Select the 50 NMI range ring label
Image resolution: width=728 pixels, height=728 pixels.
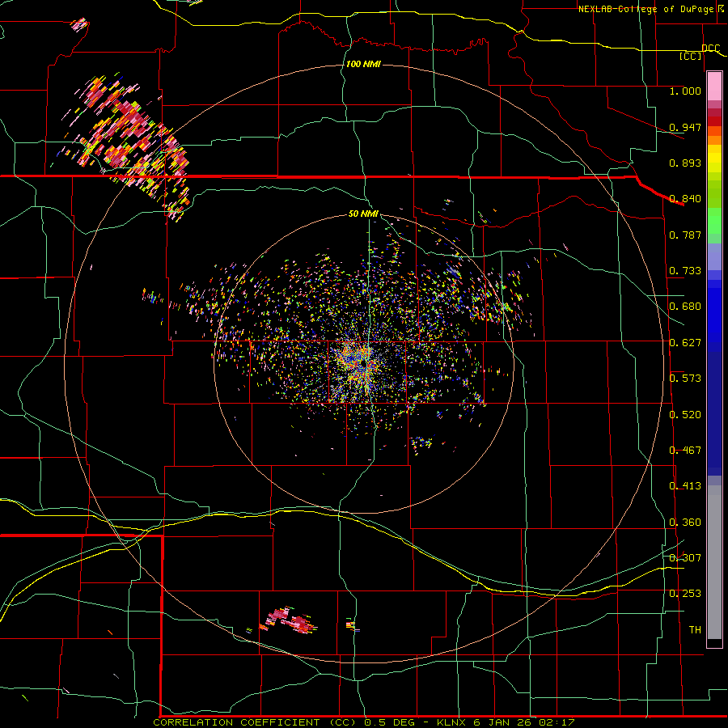pos(363,214)
